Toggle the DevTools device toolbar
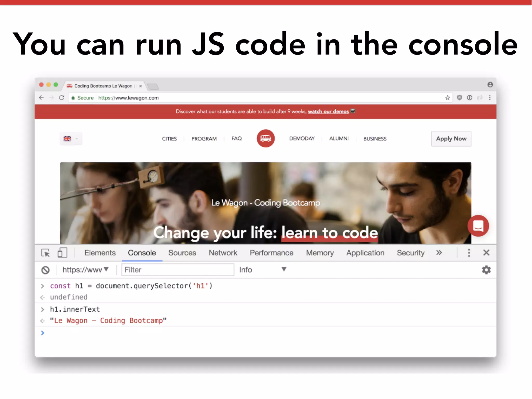Viewport: 532px width, 399px height. pos(62,252)
